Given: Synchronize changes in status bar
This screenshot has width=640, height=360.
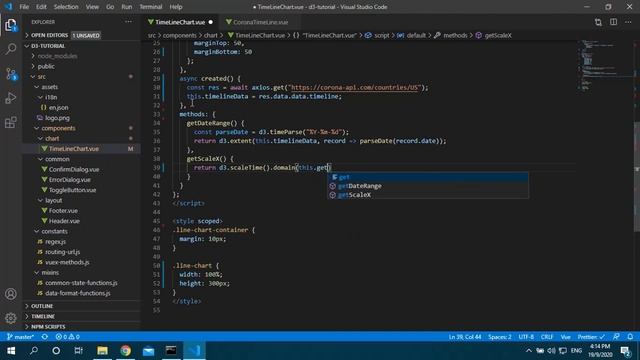Looking at the screenshot, I should pyautogui.click(x=45, y=337).
